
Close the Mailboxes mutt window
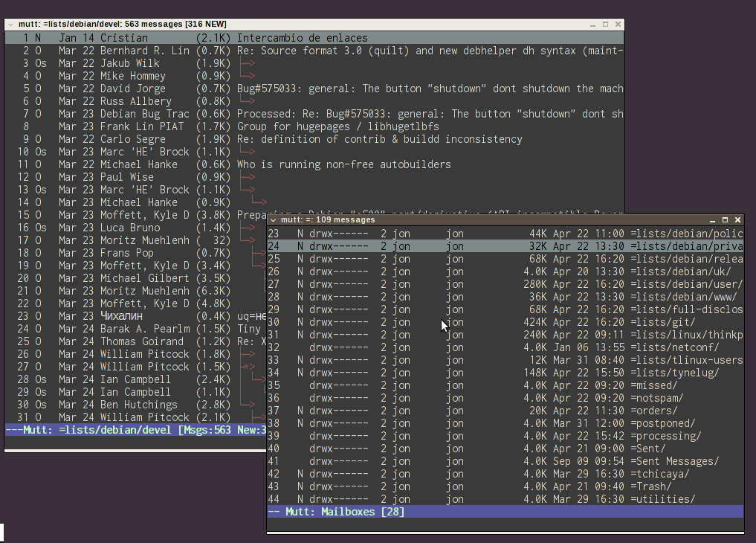[737, 220]
